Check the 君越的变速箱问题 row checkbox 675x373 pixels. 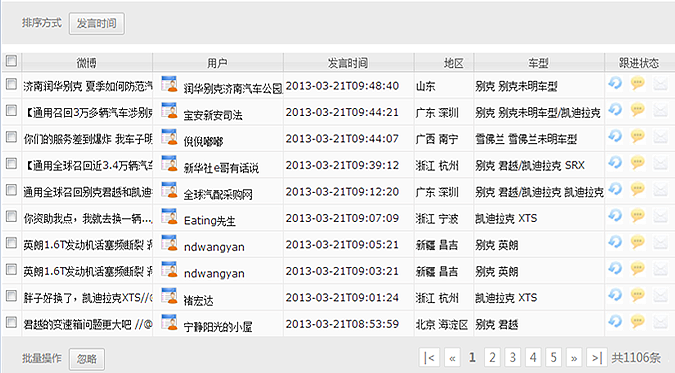click(11, 323)
